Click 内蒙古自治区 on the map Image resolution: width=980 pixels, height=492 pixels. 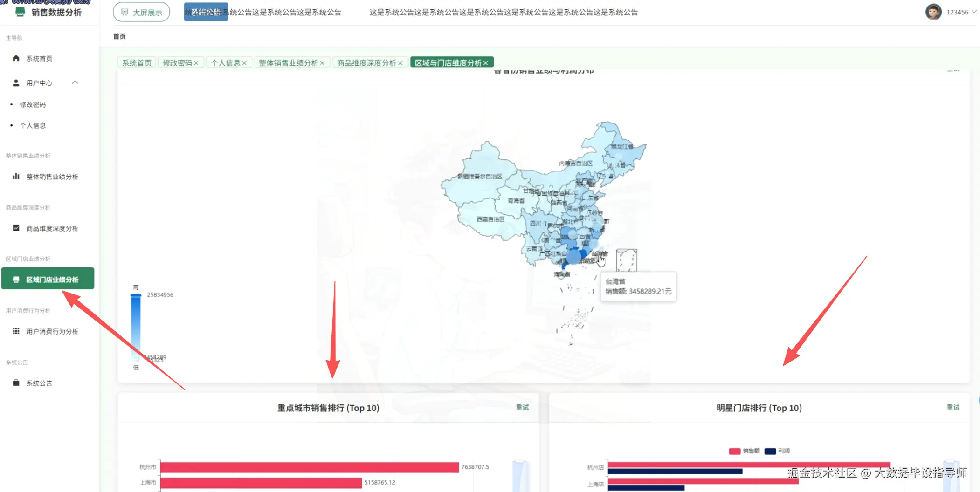pyautogui.click(x=576, y=164)
